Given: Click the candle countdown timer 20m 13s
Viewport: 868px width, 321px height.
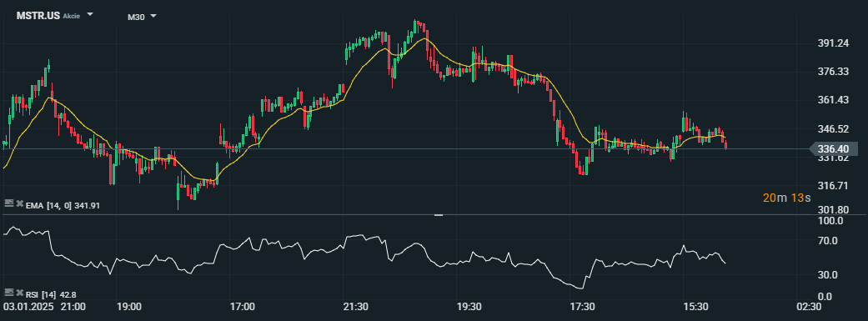Looking at the screenshot, I should point(786,198).
